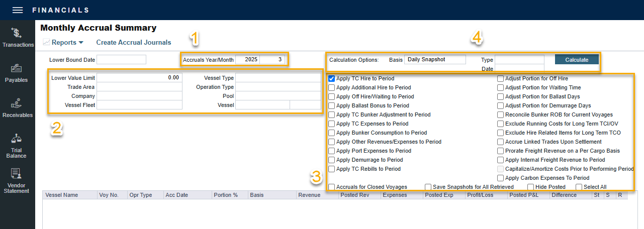The image size is (644, 229).
Task: Open the Vendor Statement module
Action: coord(17,174)
